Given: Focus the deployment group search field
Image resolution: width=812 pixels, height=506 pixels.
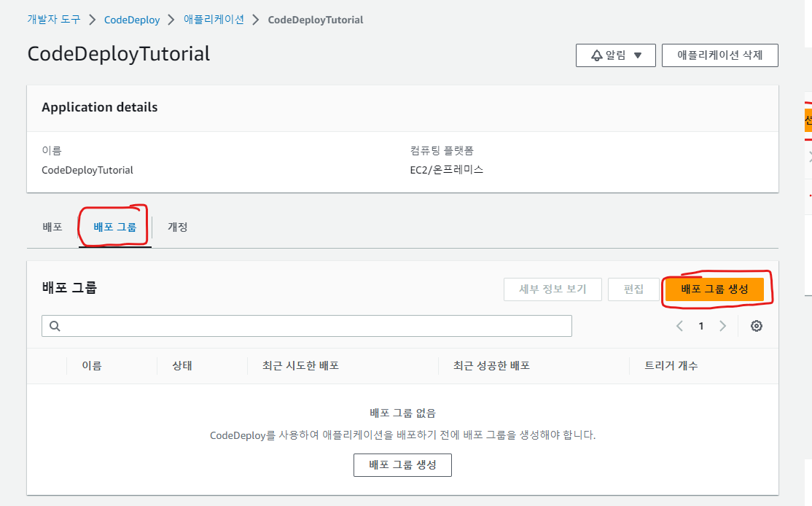Looking at the screenshot, I should (307, 326).
